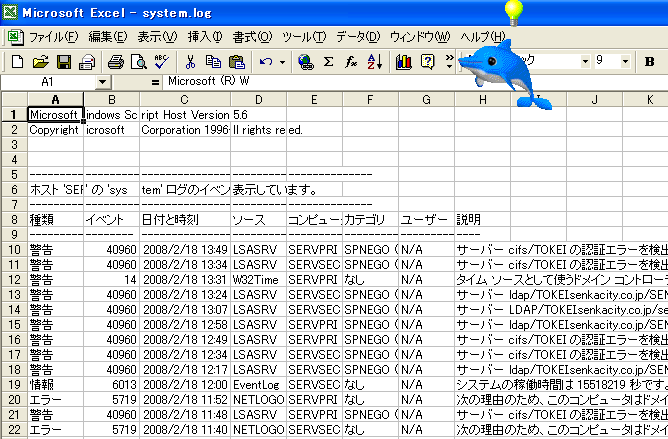Select row 20 header

point(14,400)
